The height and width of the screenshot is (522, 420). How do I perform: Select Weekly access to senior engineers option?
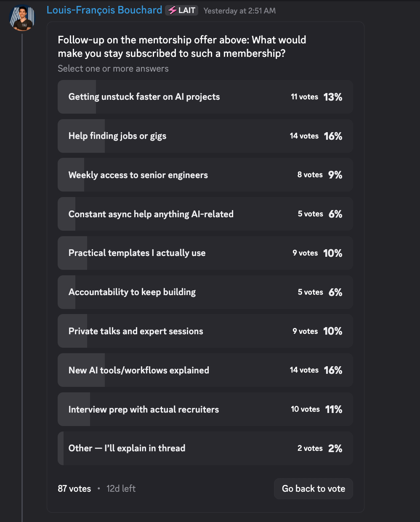(x=205, y=175)
